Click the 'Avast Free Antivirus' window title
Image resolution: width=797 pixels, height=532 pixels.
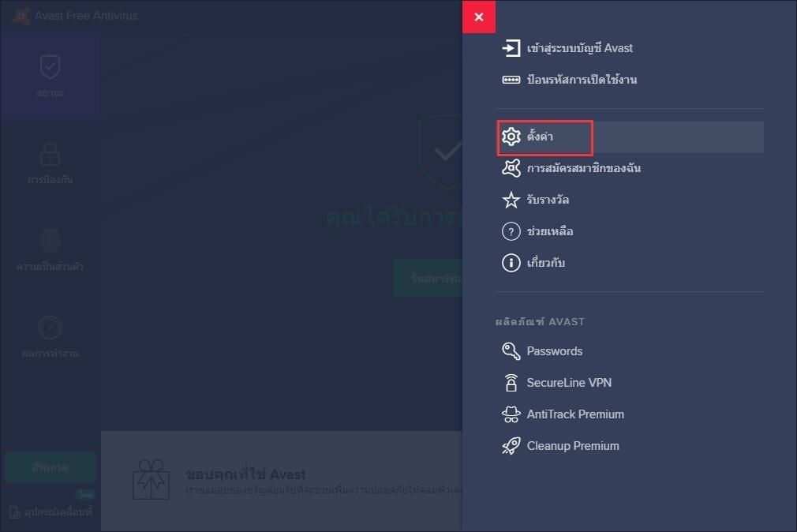click(86, 17)
